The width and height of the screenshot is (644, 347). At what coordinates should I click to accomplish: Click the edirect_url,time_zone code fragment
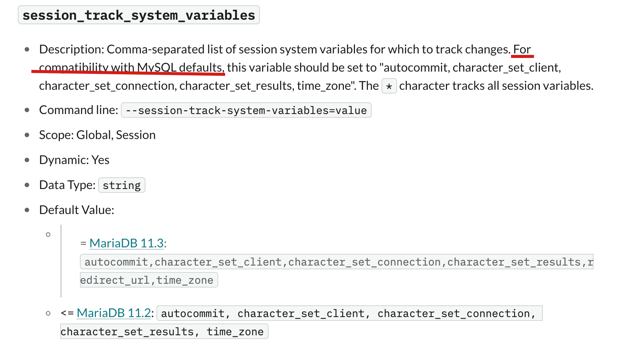pos(149,280)
